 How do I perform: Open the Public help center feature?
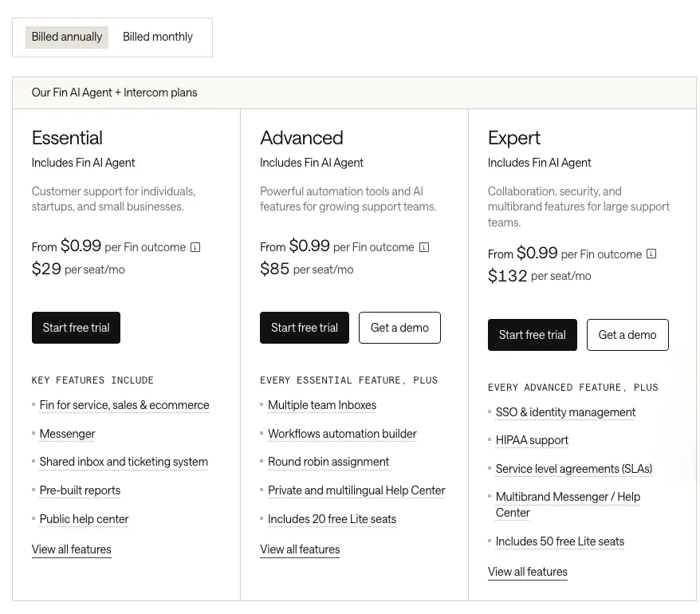(84, 519)
